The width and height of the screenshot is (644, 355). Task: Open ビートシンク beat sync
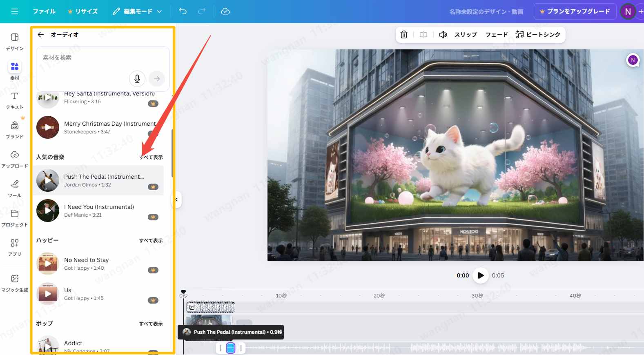538,35
